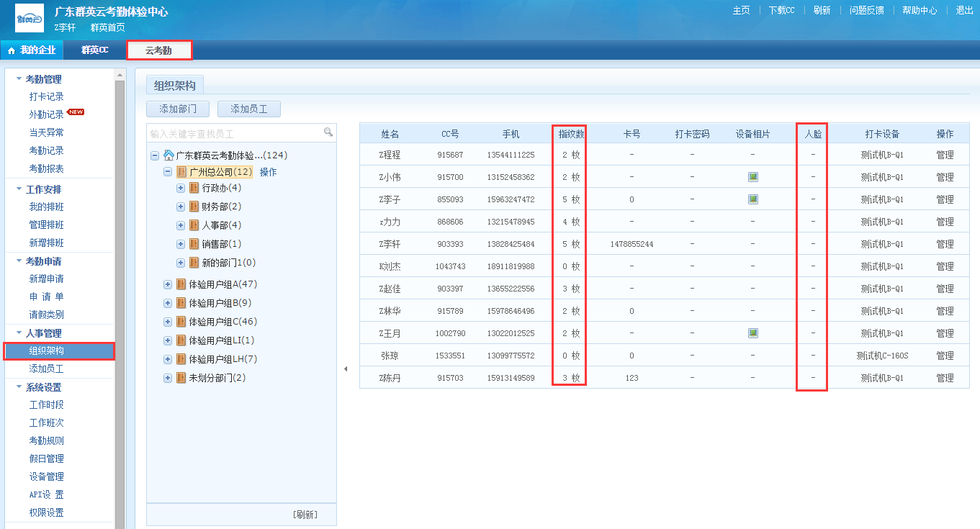Collapse the 考勤管理 sidebar section

[19, 79]
